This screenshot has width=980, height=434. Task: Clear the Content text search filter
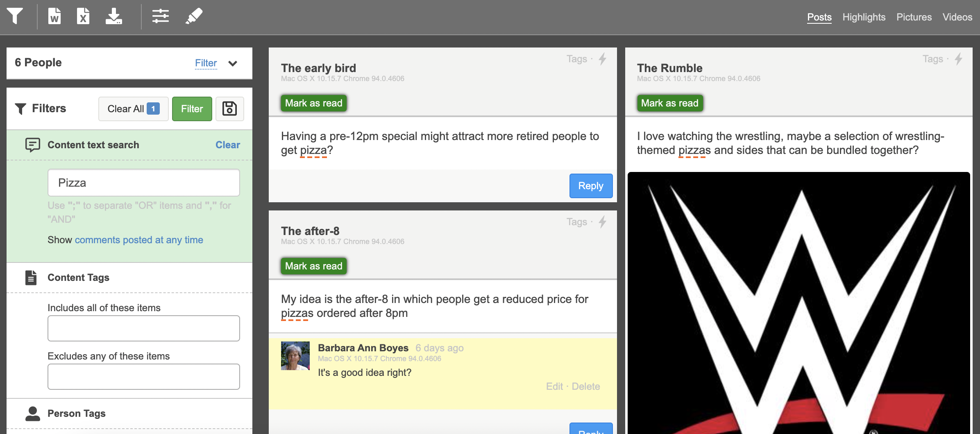click(x=227, y=145)
